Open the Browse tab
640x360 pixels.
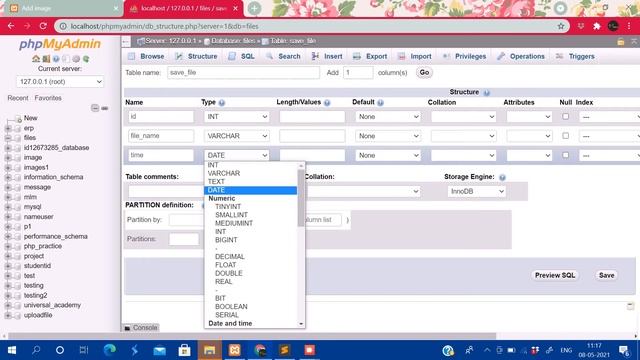[146, 56]
